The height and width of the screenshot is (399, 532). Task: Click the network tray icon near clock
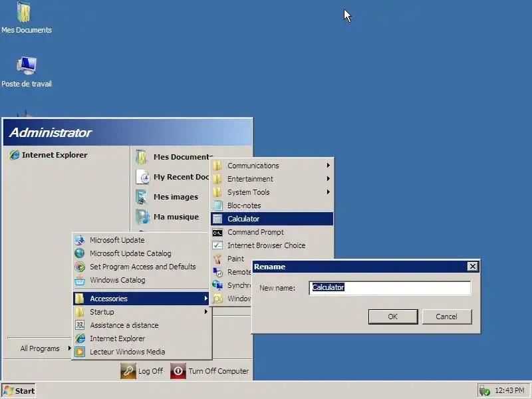coord(485,390)
